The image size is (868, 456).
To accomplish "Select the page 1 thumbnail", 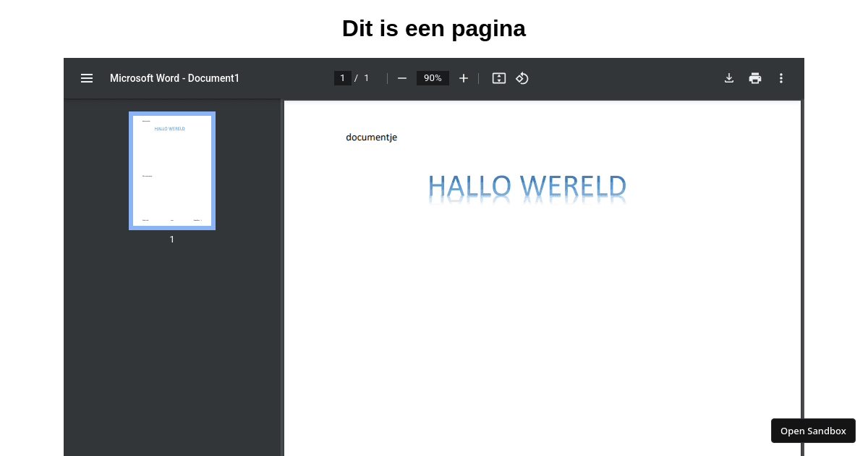I will point(172,171).
